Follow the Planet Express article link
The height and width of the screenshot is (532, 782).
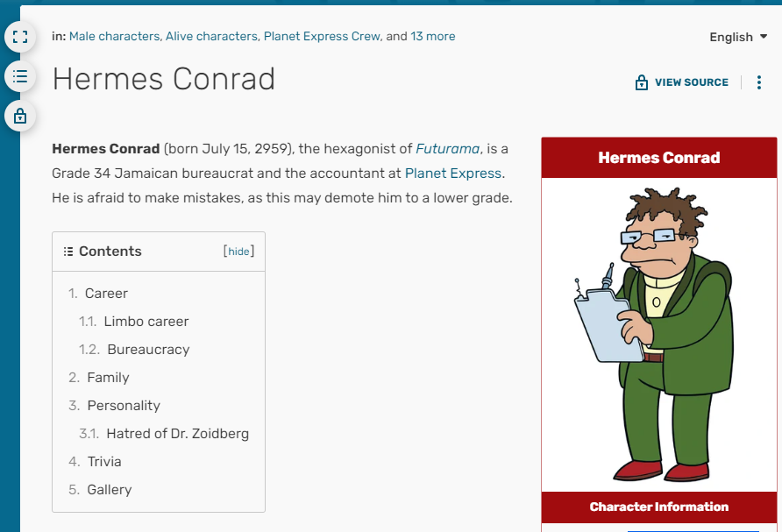pos(453,173)
